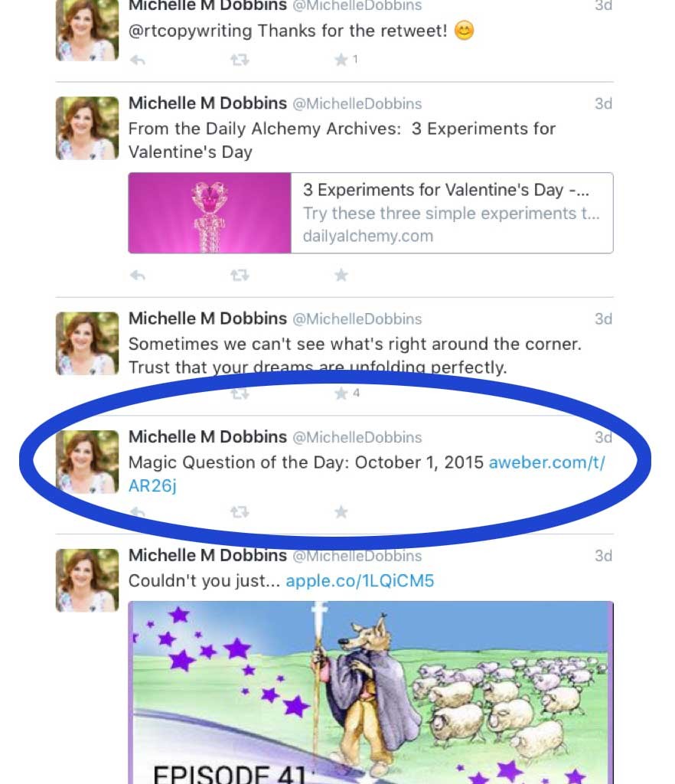
Task: Open the Episode 41 wolf and sheep image
Action: point(370,692)
